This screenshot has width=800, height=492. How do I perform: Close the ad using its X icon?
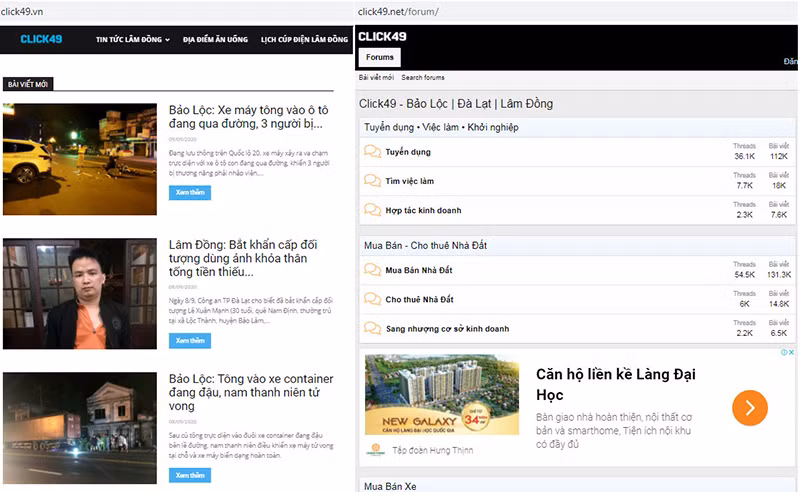click(x=791, y=352)
